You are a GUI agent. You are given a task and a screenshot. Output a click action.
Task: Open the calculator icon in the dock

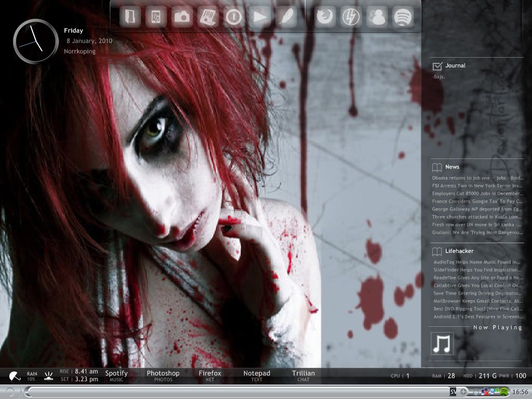click(208, 17)
